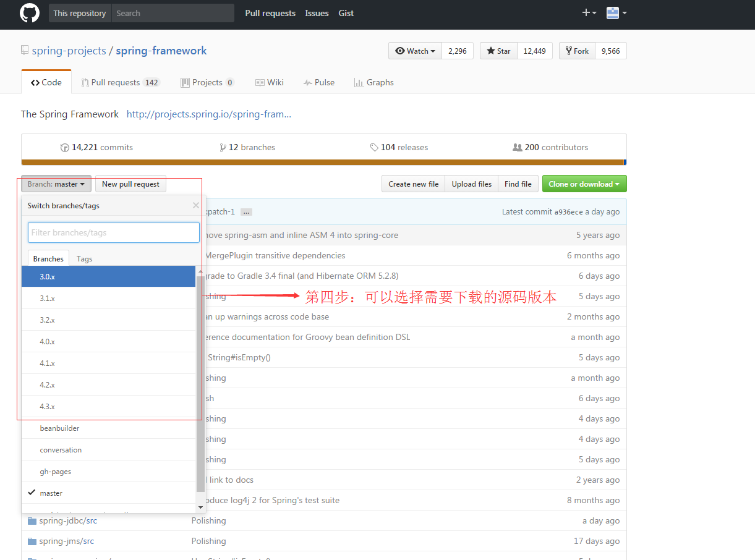
Task: Open the latest commit a936ece
Action: 568,212
